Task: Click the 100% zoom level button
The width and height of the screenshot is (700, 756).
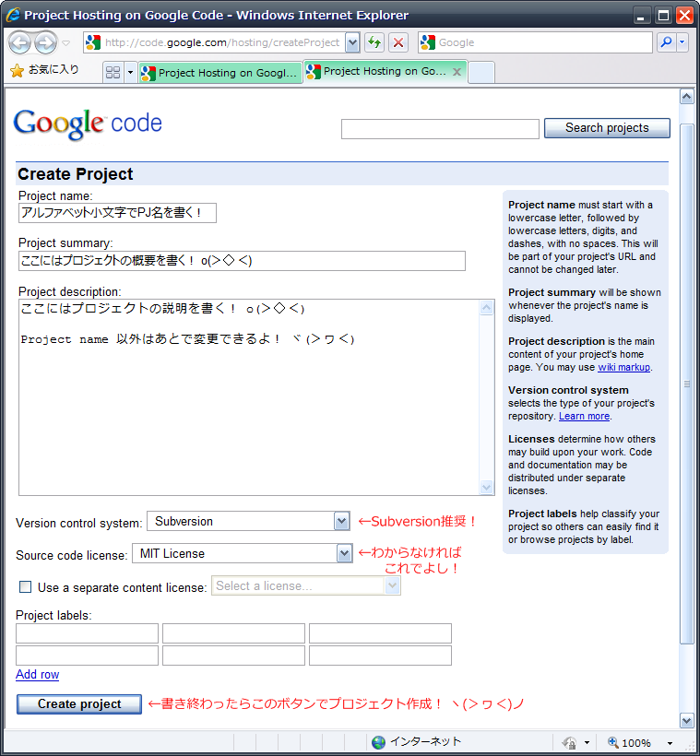Action: tap(629, 742)
